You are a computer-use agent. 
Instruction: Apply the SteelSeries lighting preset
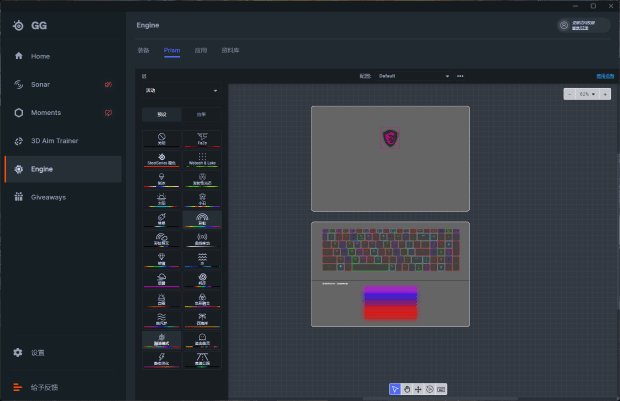[x=162, y=159]
